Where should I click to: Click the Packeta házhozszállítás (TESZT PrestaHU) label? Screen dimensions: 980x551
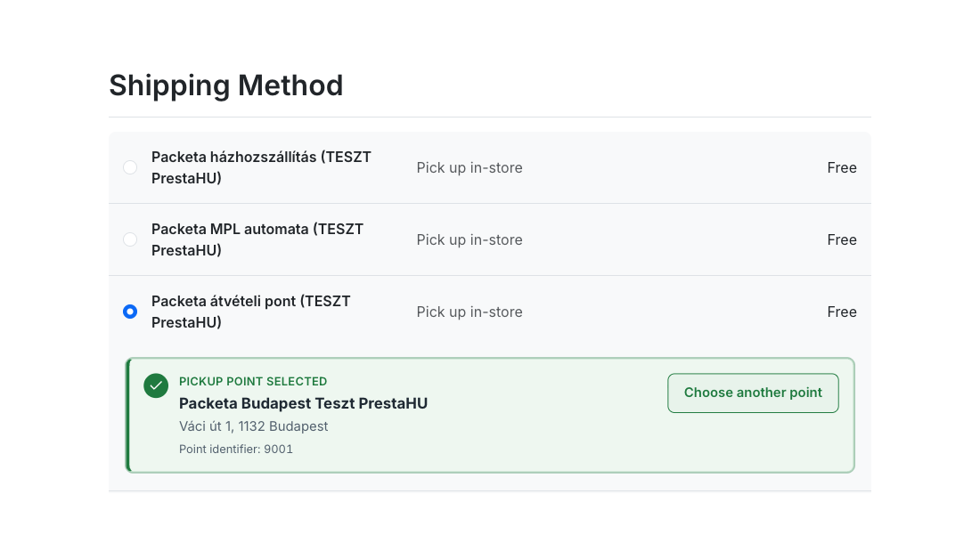[x=261, y=167]
